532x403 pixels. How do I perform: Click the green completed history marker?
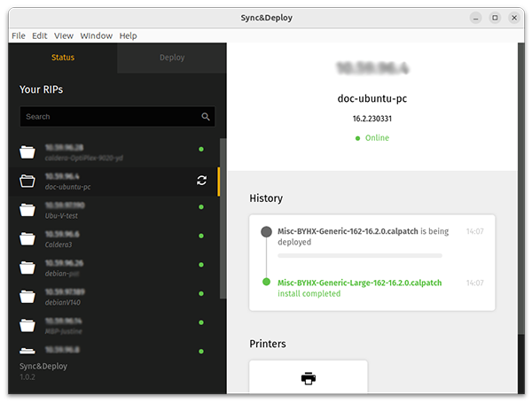(266, 282)
